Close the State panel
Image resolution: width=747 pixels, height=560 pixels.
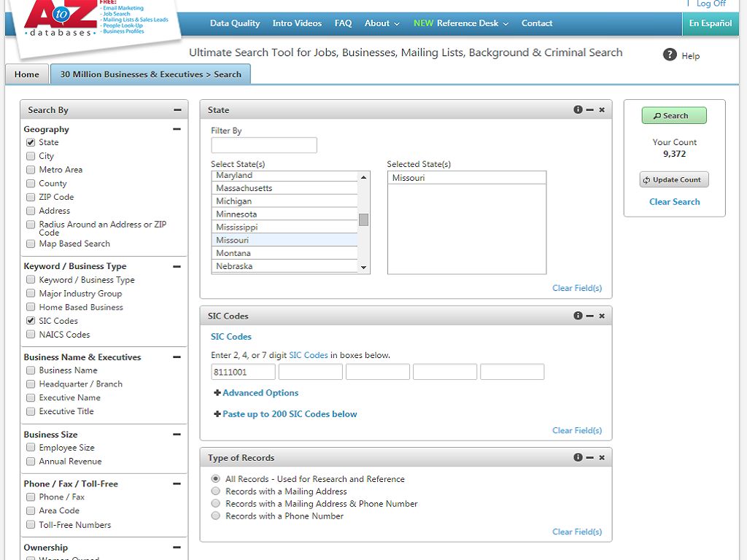[602, 109]
